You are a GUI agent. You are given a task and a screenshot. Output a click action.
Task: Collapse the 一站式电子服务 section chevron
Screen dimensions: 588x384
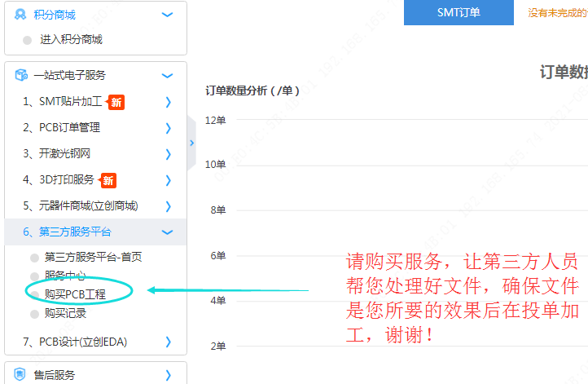point(168,76)
